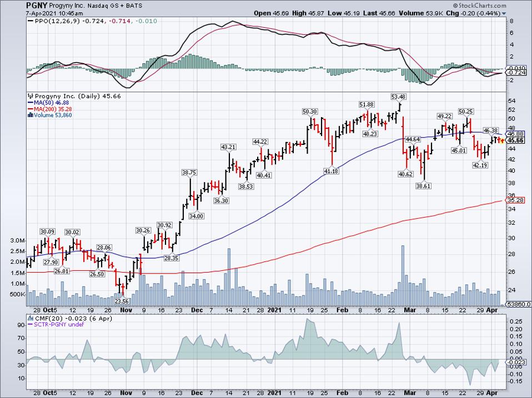Click the 'MA(50) 46.88' legend text
Screen dimensions: 532x398
51,103
